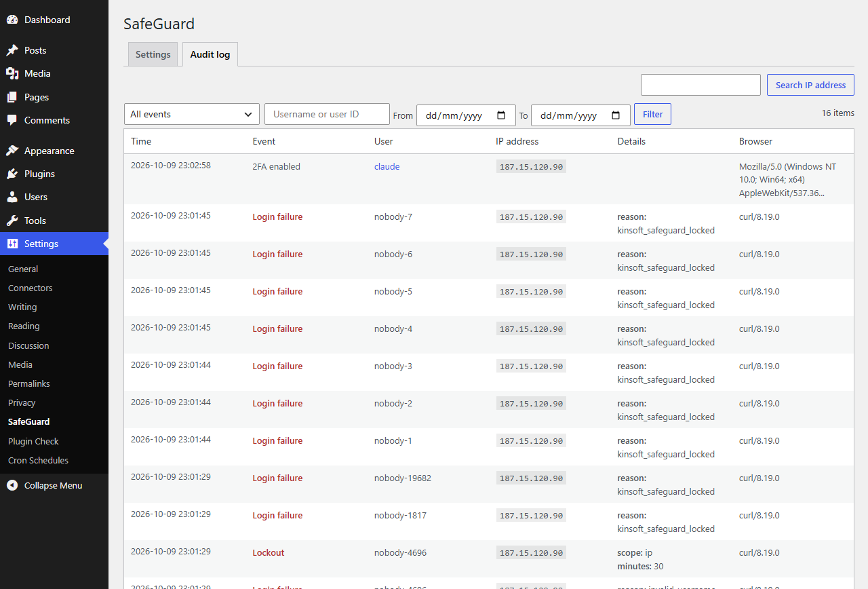Click the Appearance paintbrush icon
Image resolution: width=868 pixels, height=589 pixels.
point(12,151)
